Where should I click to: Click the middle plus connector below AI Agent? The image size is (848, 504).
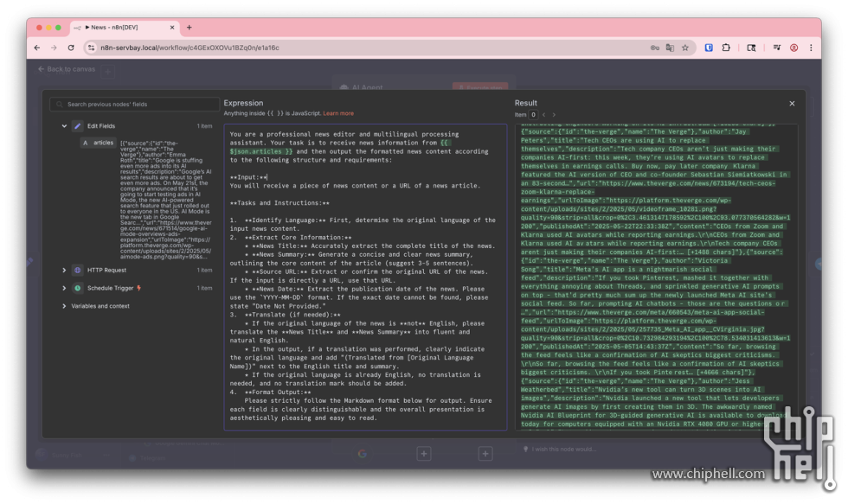tap(424, 454)
